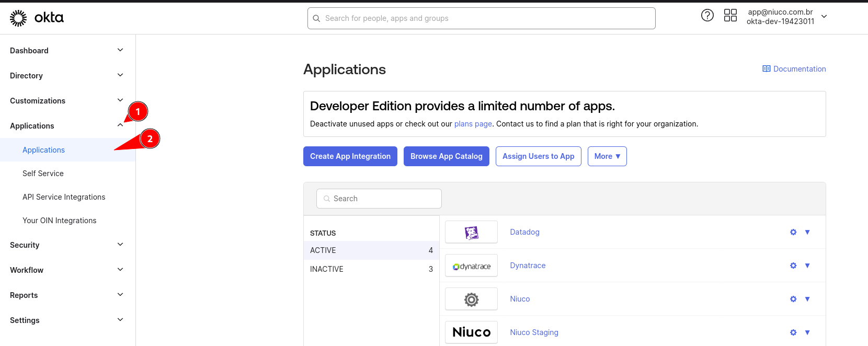This screenshot has height=346, width=868.
Task: Open the Datadog application link
Action: pyautogui.click(x=524, y=232)
